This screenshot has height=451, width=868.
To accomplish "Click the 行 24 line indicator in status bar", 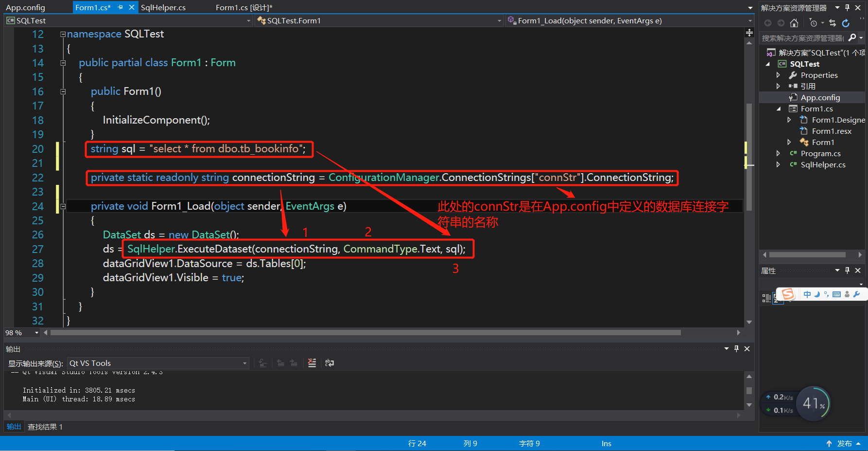I will (417, 443).
